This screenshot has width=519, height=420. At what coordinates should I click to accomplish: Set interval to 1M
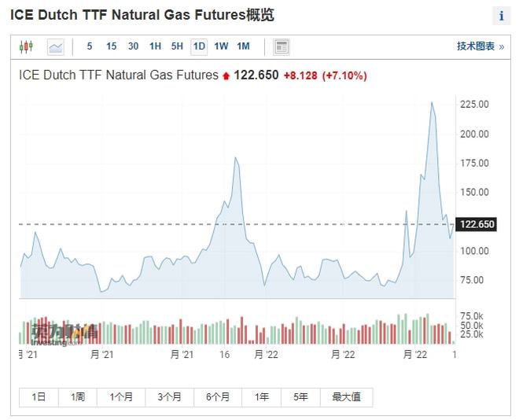point(243,46)
